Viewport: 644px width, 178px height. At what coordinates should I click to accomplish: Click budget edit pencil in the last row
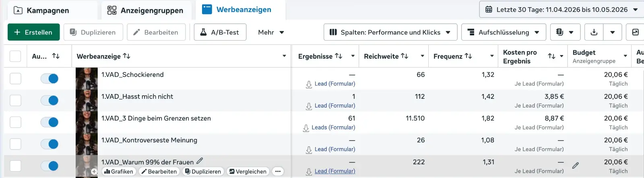click(576, 165)
